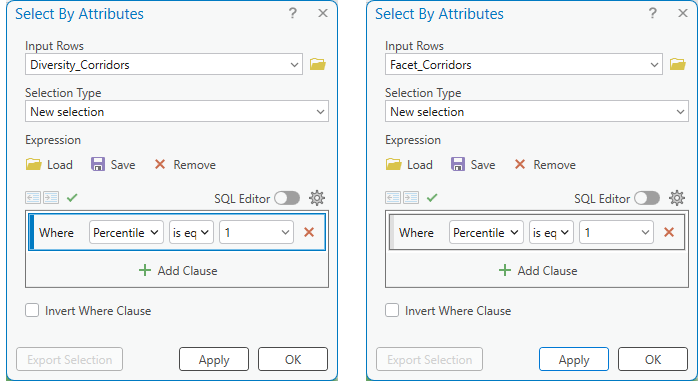Check Invert Where Clause, Diversity_Corridors dialog
Image resolution: width=700 pixels, height=381 pixels.
32,310
